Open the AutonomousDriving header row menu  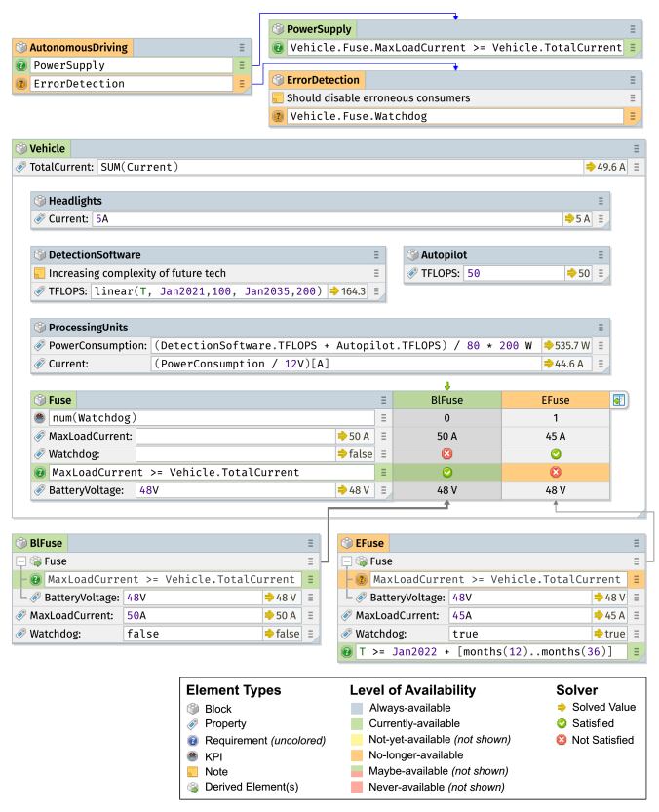[x=242, y=47]
